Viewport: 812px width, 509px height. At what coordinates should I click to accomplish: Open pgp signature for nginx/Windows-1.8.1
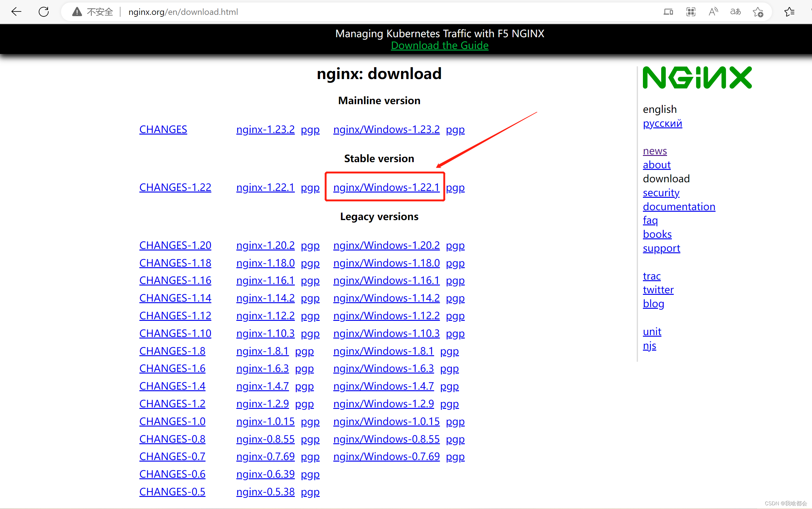point(449,352)
